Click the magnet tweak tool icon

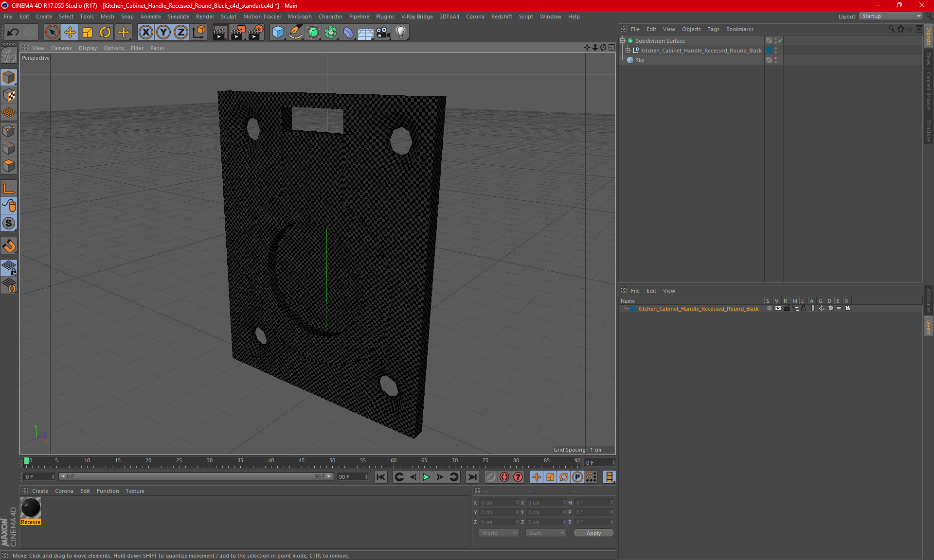9,246
